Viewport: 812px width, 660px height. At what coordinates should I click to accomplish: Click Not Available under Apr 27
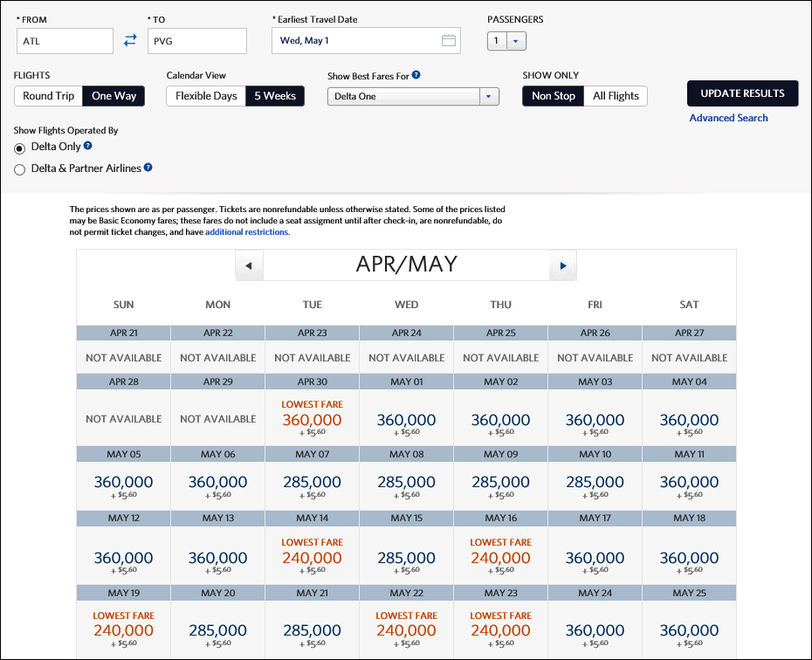tap(689, 358)
